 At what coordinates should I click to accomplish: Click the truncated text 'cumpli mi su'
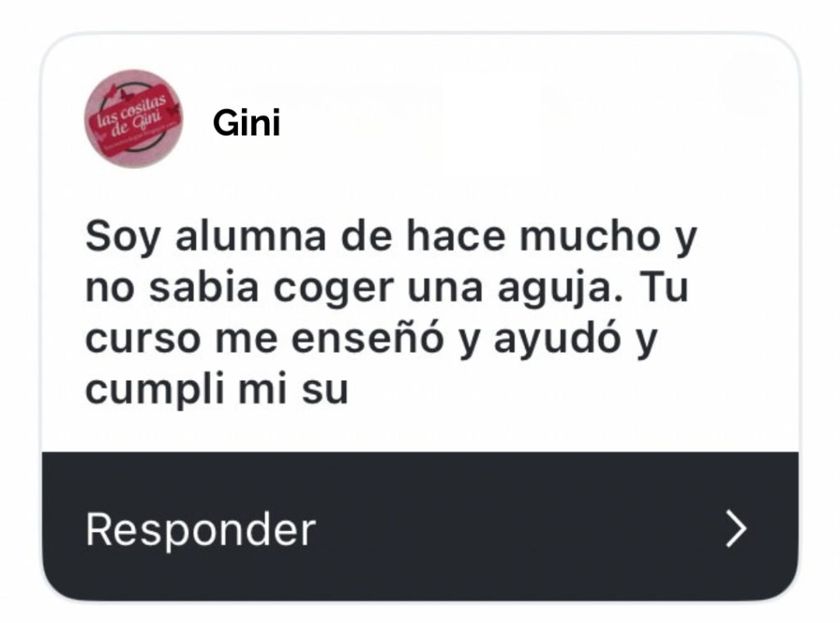click(x=217, y=389)
